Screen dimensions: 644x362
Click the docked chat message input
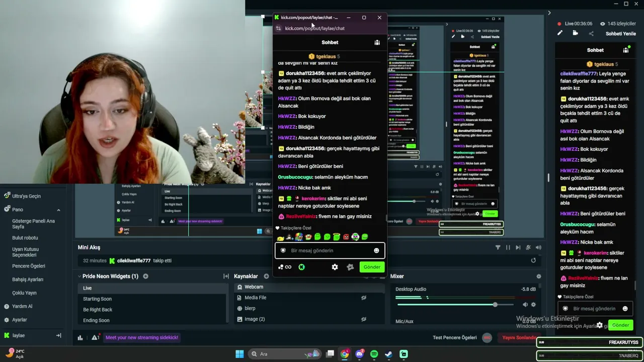(x=595, y=309)
